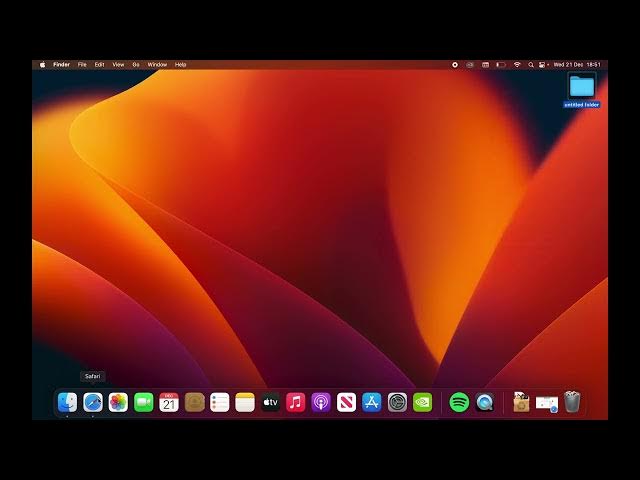Open Control Center from menu bar
Viewport: 640px width, 480px height.
(x=542, y=64)
